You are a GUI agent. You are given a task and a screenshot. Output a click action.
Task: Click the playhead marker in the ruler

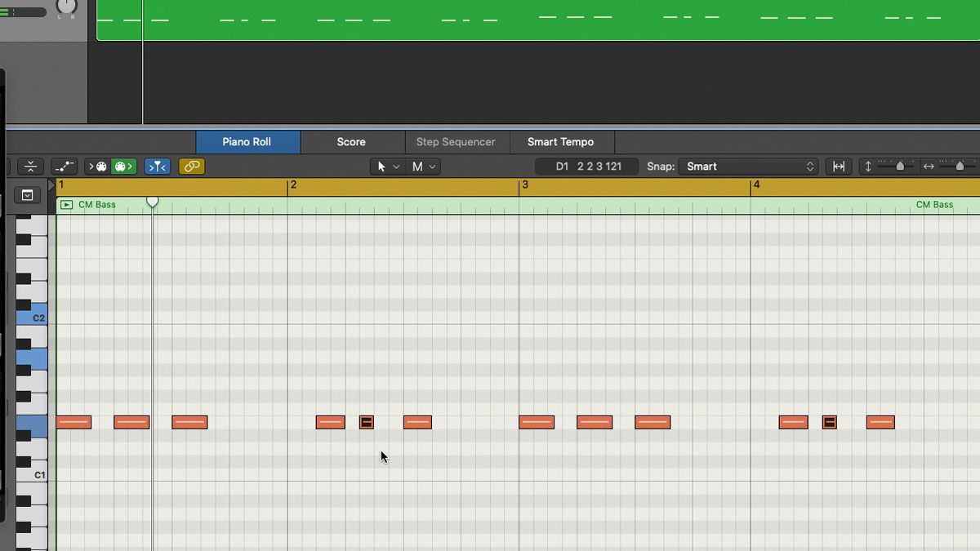click(153, 200)
